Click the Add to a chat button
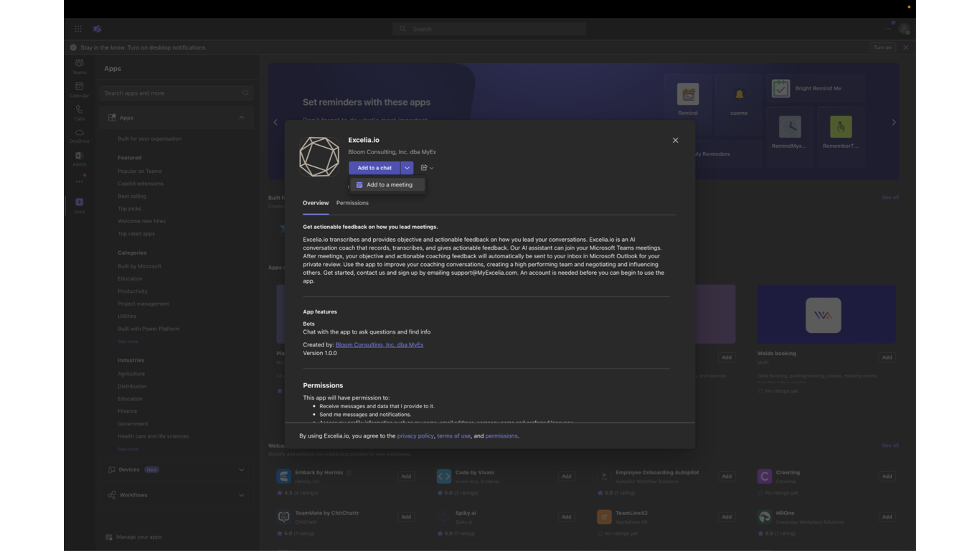This screenshot has width=980, height=551. coord(374,168)
